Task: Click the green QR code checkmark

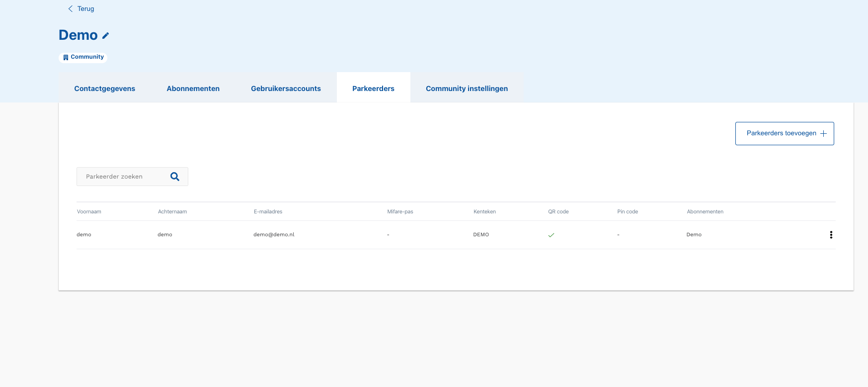Action: tap(551, 235)
